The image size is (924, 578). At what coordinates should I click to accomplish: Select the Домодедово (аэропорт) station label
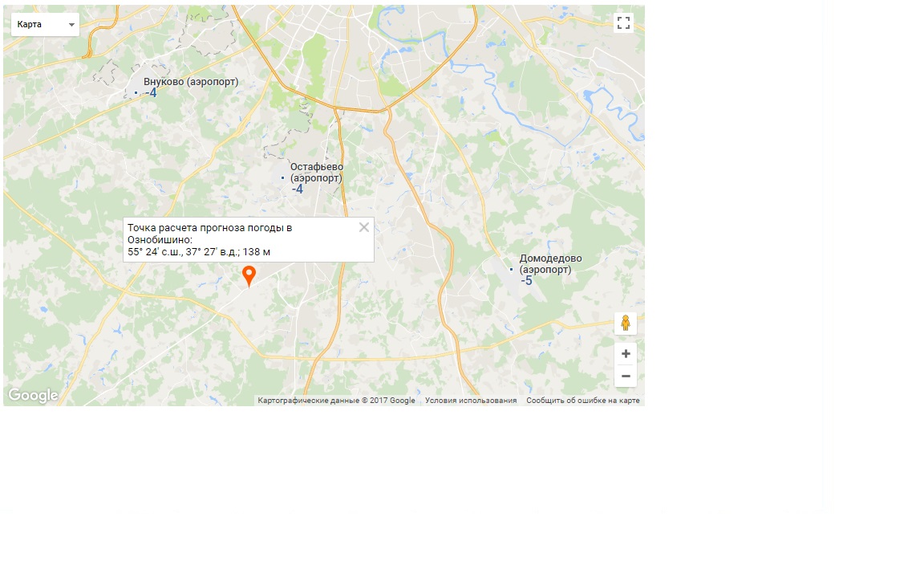(x=550, y=263)
